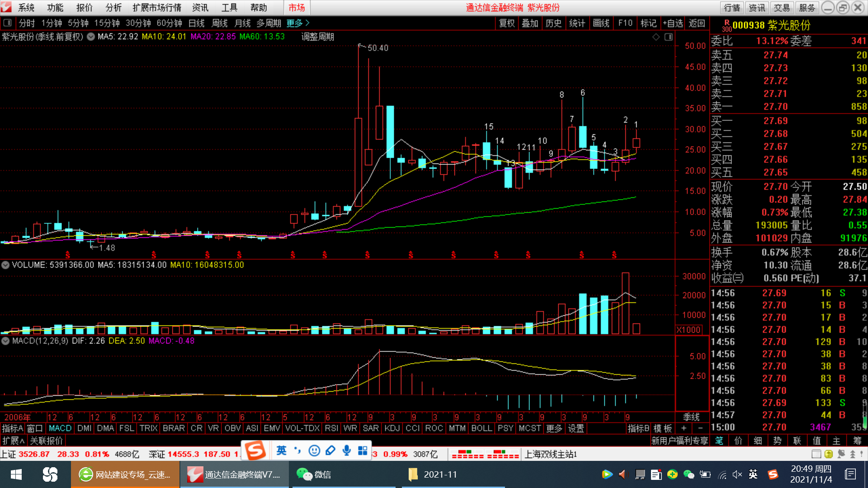The image size is (868, 488).
Task: Select the KDJ indicator tab
Action: coord(392,428)
